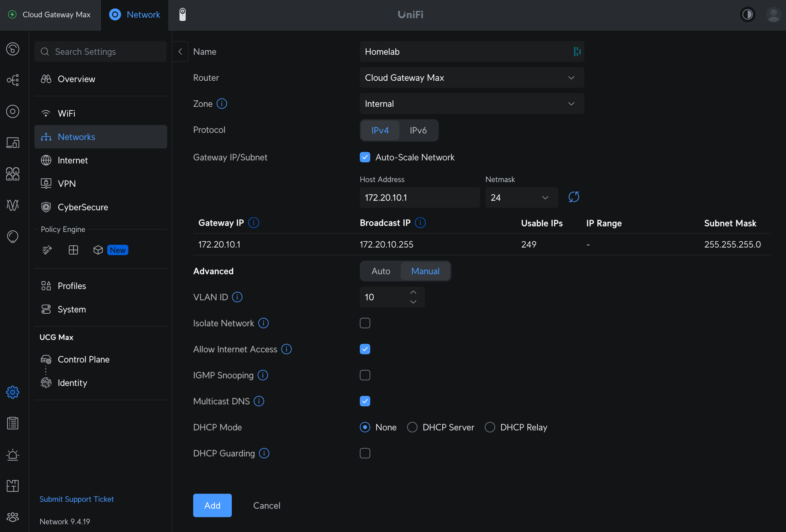Click the alarm bell icon in left rail
Viewport: 786px width, 532px height.
click(x=13, y=455)
